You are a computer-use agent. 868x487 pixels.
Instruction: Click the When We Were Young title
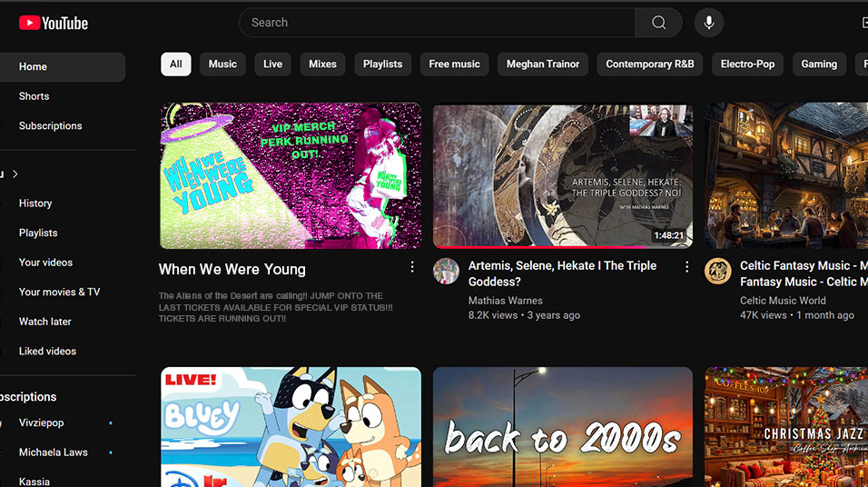click(x=232, y=270)
